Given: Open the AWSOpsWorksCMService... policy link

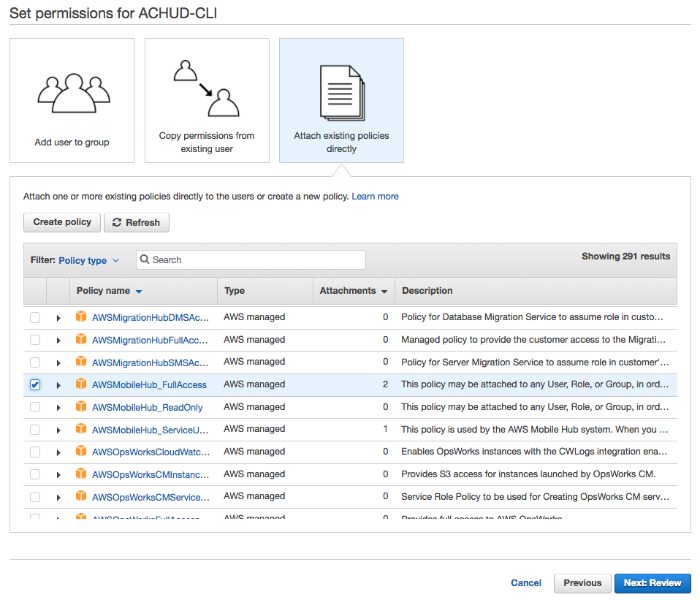Looking at the screenshot, I should click(150, 497).
